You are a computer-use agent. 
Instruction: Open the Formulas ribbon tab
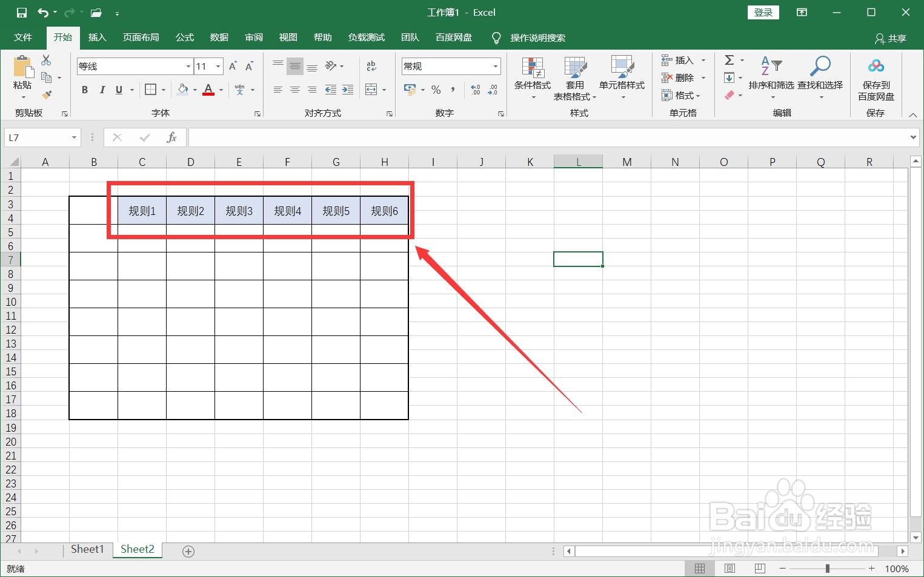click(184, 38)
